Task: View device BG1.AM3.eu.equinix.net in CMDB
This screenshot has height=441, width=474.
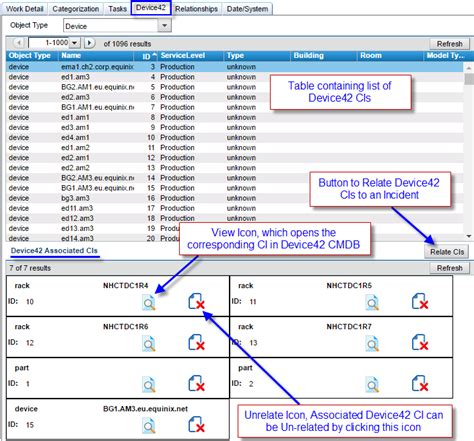Action: pos(148,425)
